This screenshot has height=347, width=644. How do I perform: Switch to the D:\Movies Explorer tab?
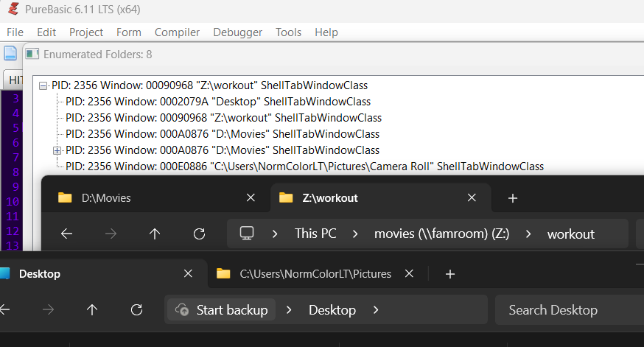(x=156, y=198)
